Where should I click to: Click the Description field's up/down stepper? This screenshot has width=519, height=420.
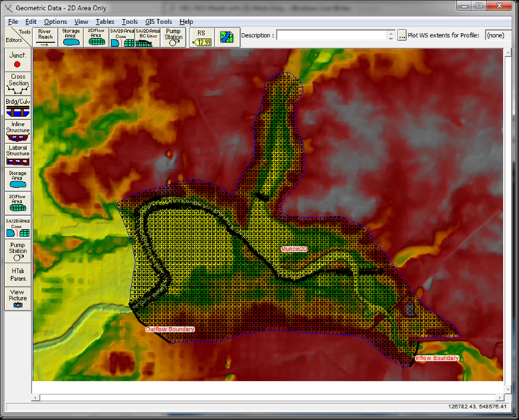(x=391, y=35)
